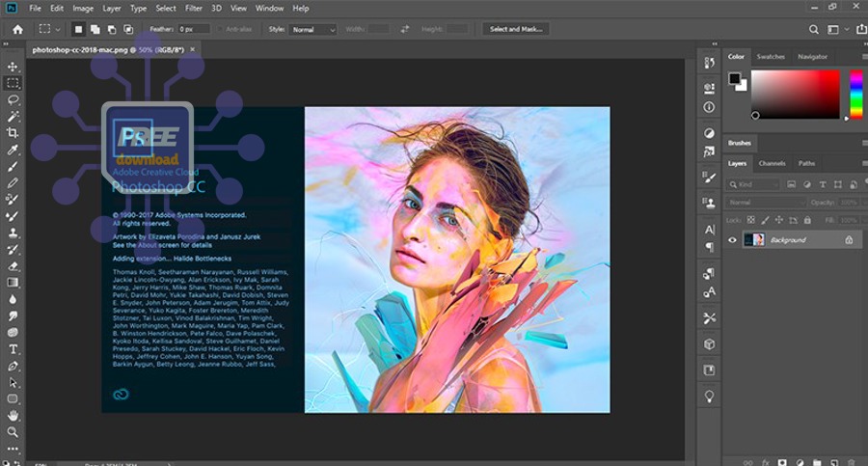Choose Subtract from selection mode button
The width and height of the screenshot is (868, 466).
pyautogui.click(x=112, y=29)
